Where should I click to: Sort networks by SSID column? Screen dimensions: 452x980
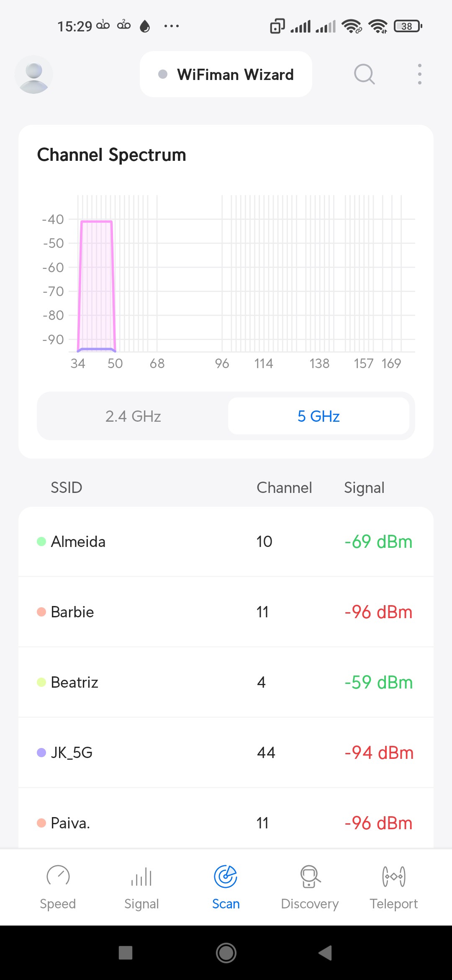coord(66,487)
